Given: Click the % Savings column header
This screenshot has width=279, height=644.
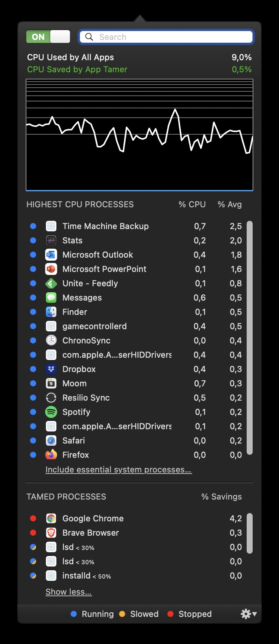Looking at the screenshot, I should click(221, 497).
